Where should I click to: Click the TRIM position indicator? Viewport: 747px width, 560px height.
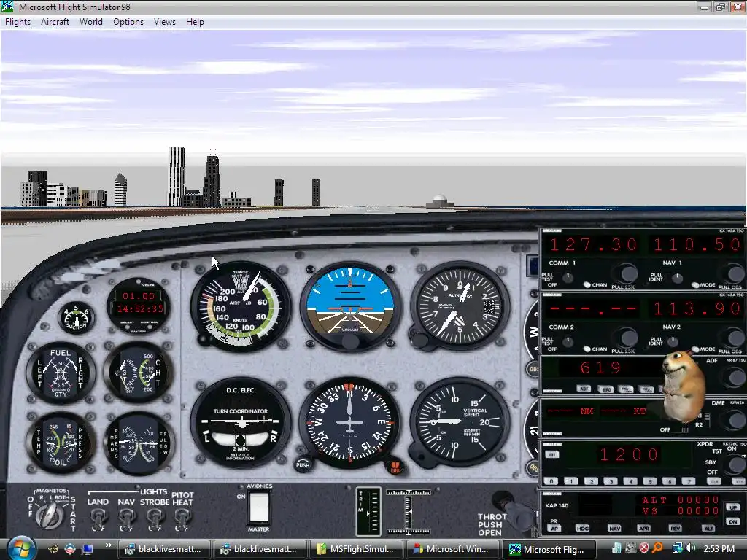coord(368,511)
